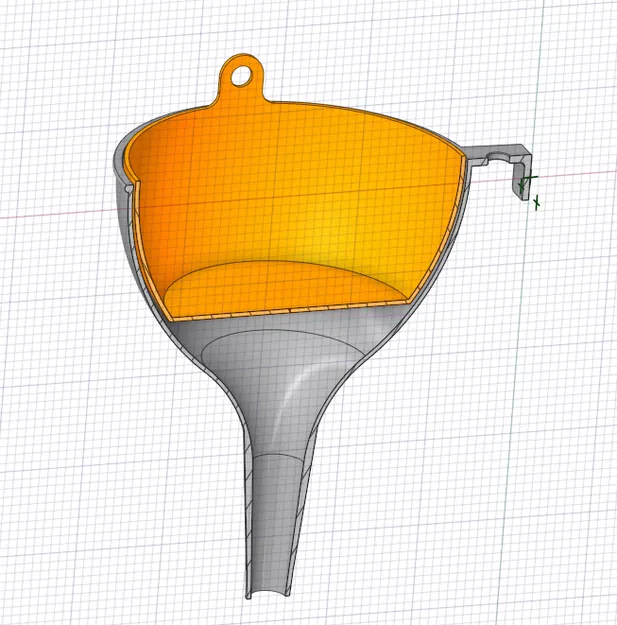617x625 pixels.
Task: Select the orange strainer insert body
Action: (295, 187)
